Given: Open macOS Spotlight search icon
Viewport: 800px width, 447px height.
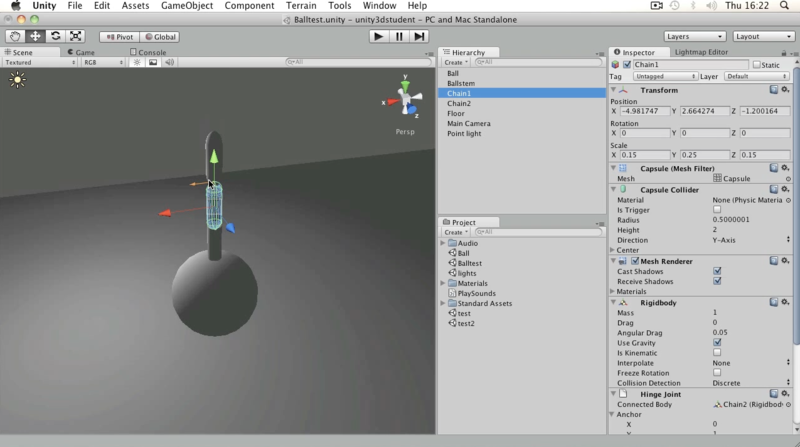Looking at the screenshot, I should (x=784, y=6).
